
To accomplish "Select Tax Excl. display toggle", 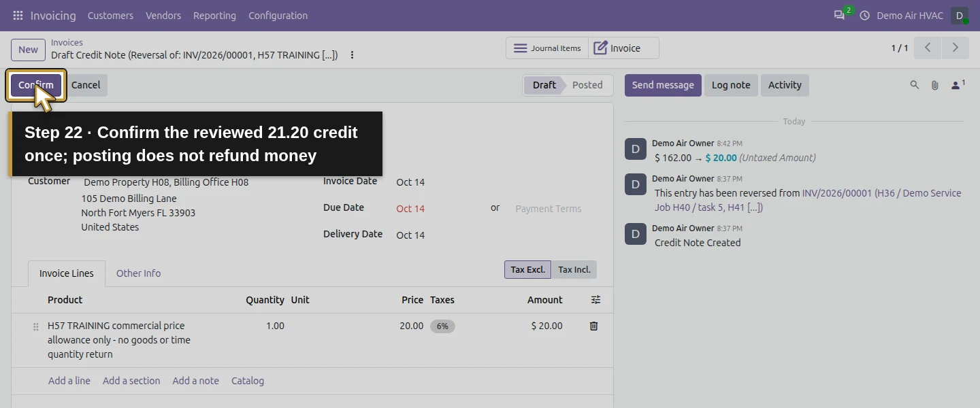I will coord(527,270).
